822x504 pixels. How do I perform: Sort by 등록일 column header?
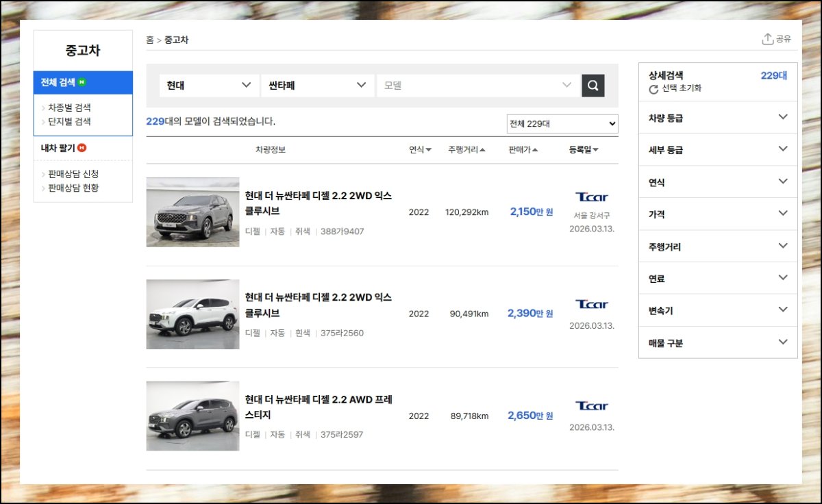(x=584, y=150)
